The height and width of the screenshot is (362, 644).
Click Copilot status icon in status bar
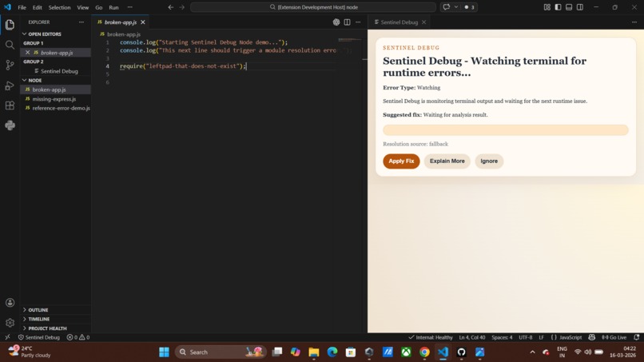[592, 337]
